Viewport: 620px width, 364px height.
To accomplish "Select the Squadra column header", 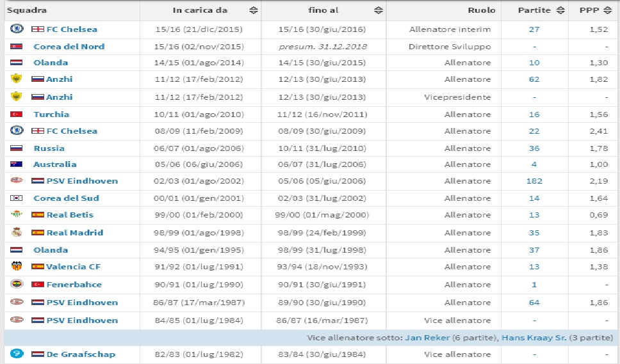I will point(27,10).
